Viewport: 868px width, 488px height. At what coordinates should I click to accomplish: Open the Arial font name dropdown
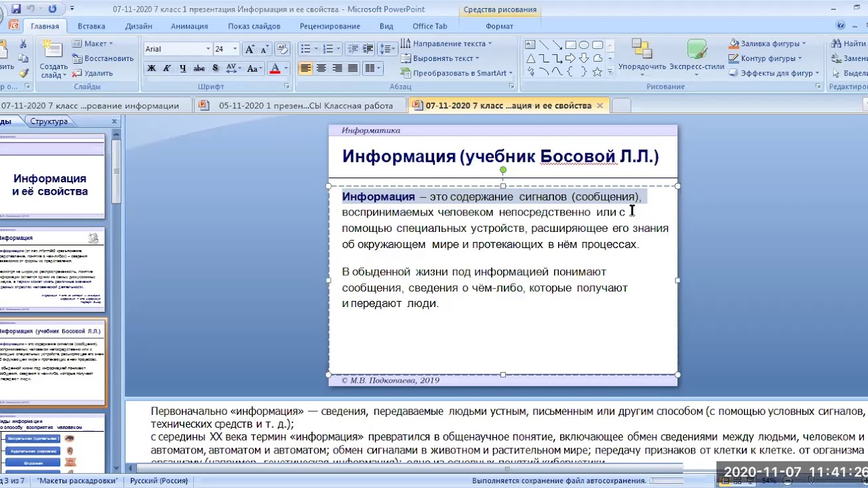click(208, 49)
